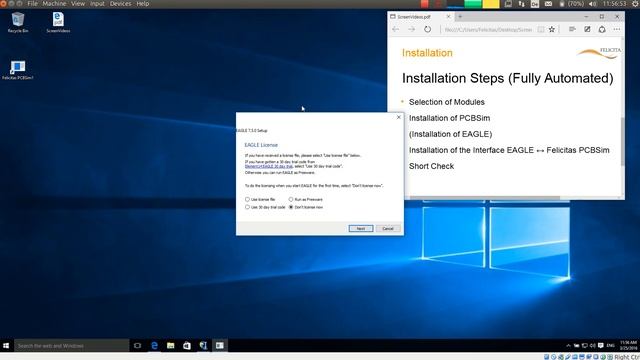Open the Action Center notifications icon
The height and width of the screenshot is (360, 640).
point(601,346)
